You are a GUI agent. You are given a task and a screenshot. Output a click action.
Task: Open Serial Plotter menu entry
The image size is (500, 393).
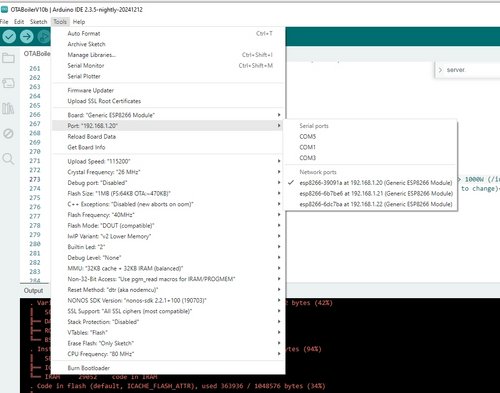pyautogui.click(x=168, y=76)
